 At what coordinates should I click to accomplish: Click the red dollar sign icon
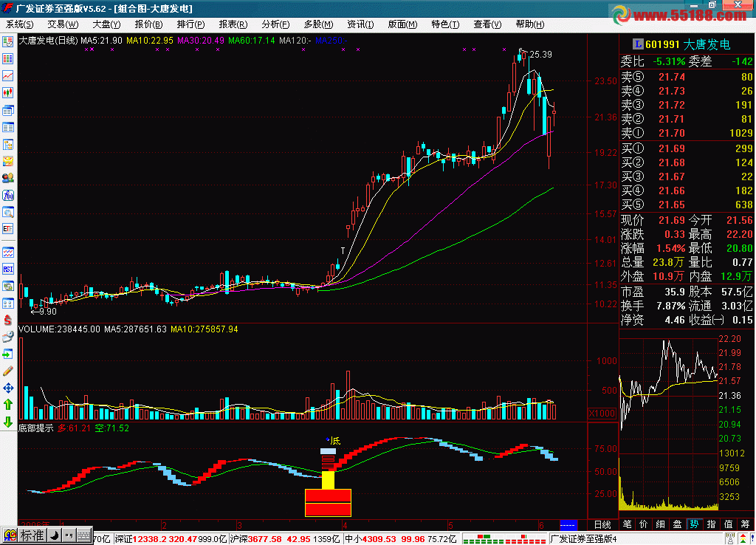(x=7, y=320)
